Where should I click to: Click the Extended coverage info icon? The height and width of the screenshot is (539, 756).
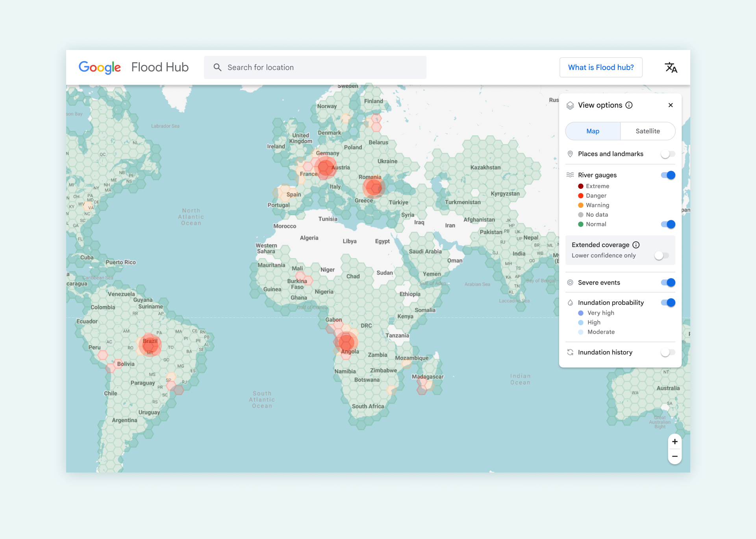pos(636,245)
